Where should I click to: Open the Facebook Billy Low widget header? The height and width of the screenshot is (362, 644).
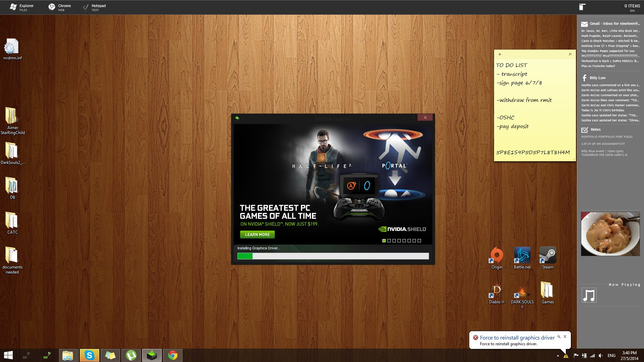click(x=594, y=78)
